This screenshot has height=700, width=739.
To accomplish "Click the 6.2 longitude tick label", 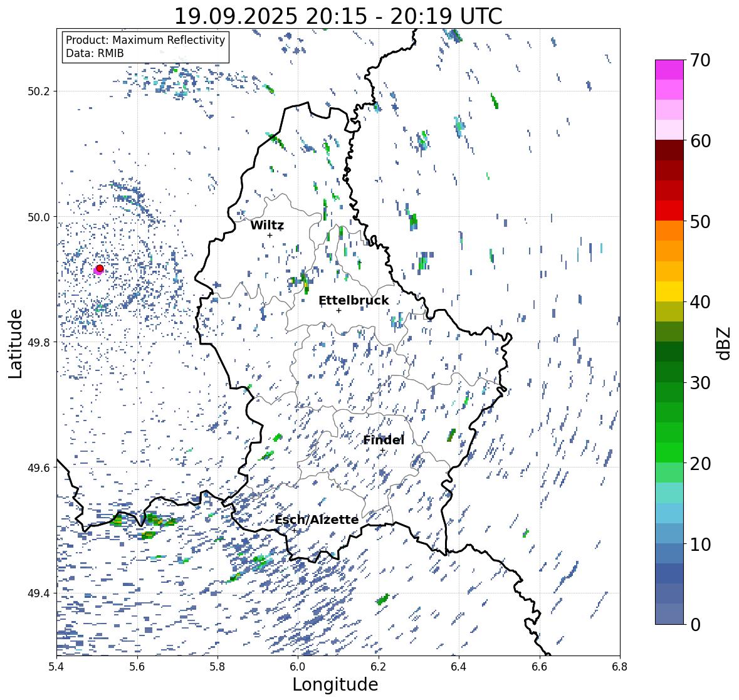I will point(379,666).
